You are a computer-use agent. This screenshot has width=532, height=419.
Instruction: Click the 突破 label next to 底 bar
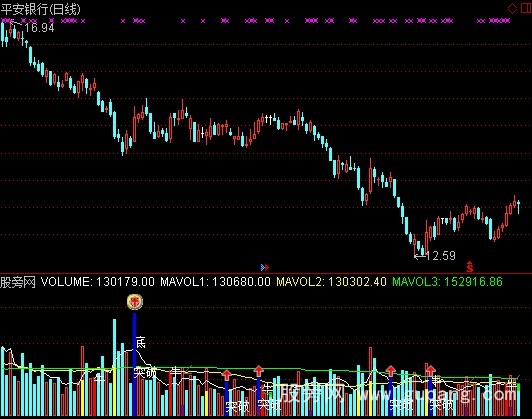[145, 373]
